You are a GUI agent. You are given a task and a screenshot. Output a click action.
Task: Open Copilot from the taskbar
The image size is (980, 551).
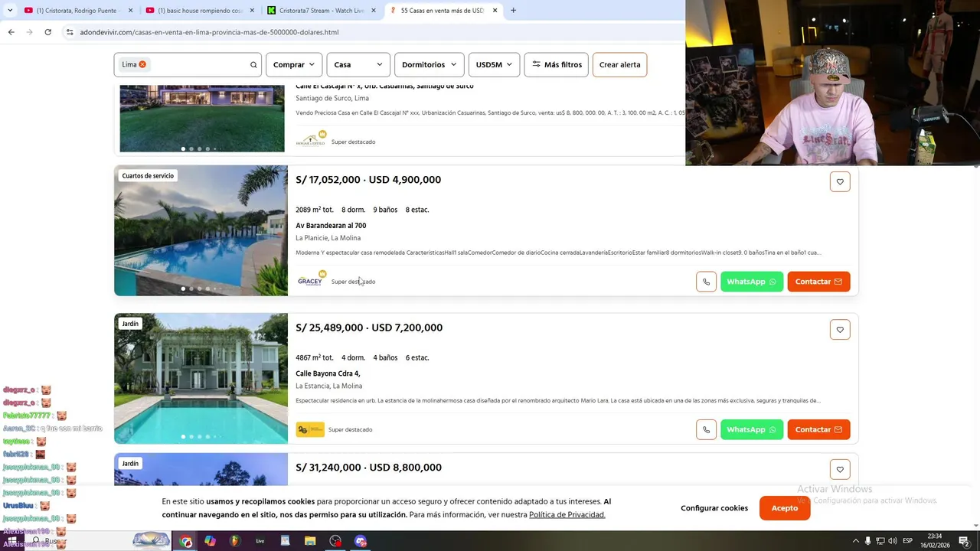211,541
